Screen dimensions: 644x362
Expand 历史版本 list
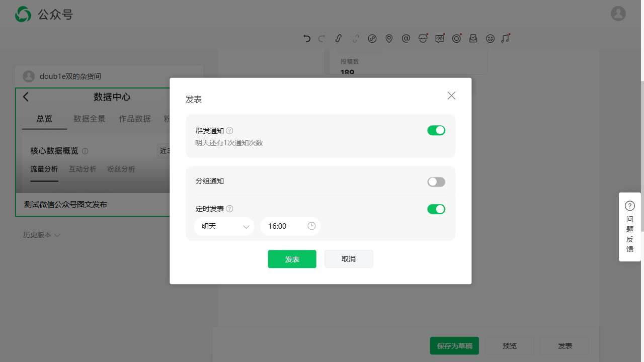(42, 235)
